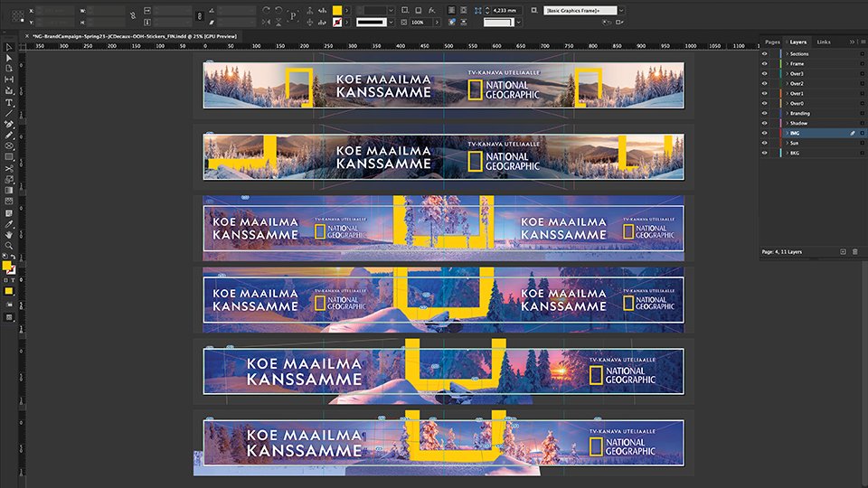
Task: Click the Over3 layer selection square
Action: [862, 73]
